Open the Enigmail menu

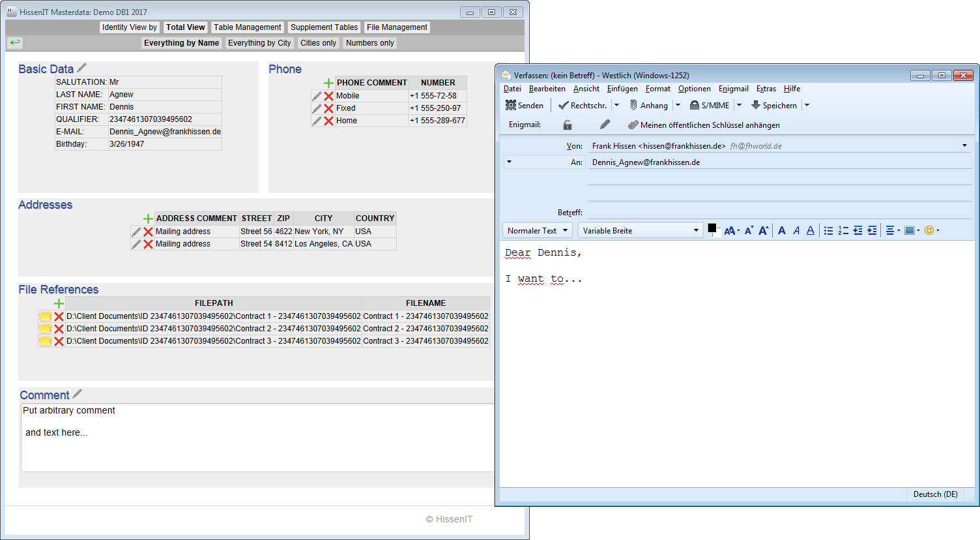pyautogui.click(x=734, y=89)
